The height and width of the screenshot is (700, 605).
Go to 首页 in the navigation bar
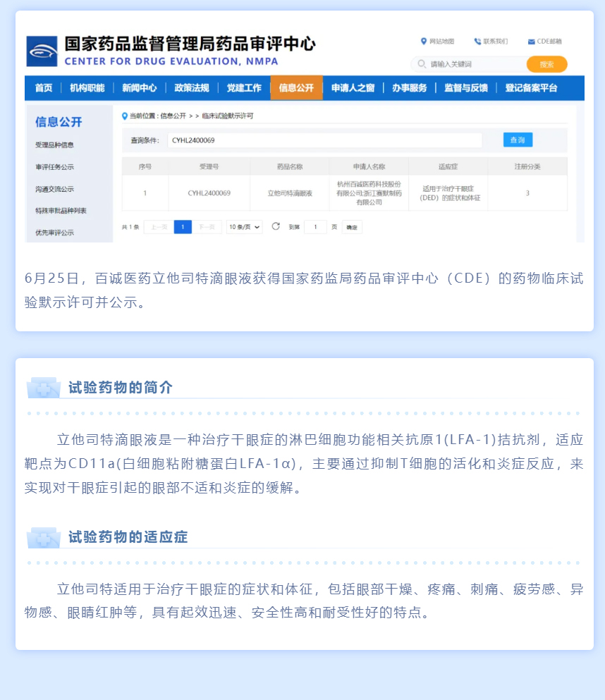(44, 88)
